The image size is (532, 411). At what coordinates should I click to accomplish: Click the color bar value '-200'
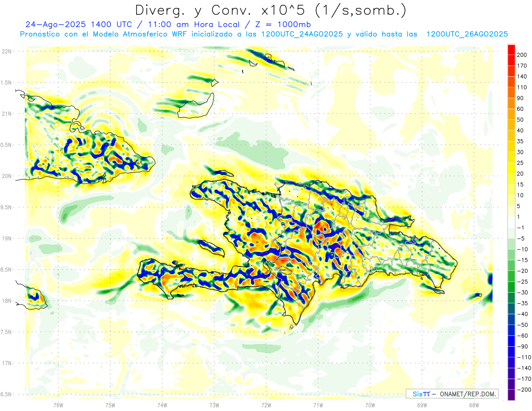coord(523,390)
